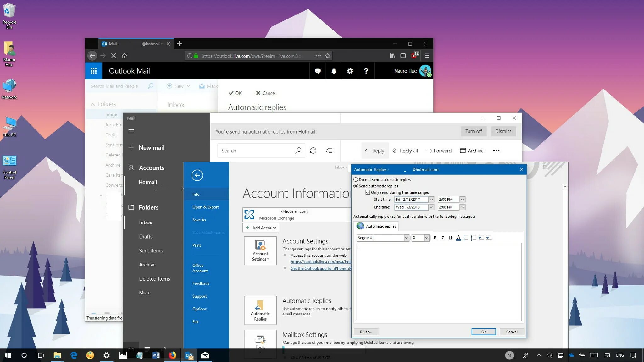Image resolution: width=644 pixels, height=362 pixels.
Task: Click the Numbered list icon
Action: click(473, 238)
